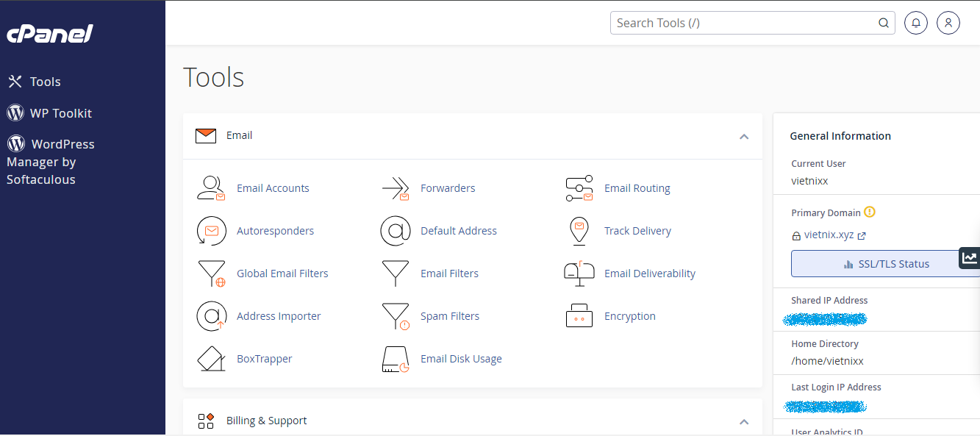Image resolution: width=980 pixels, height=436 pixels.
Task: Open the user account menu icon
Action: coord(948,23)
